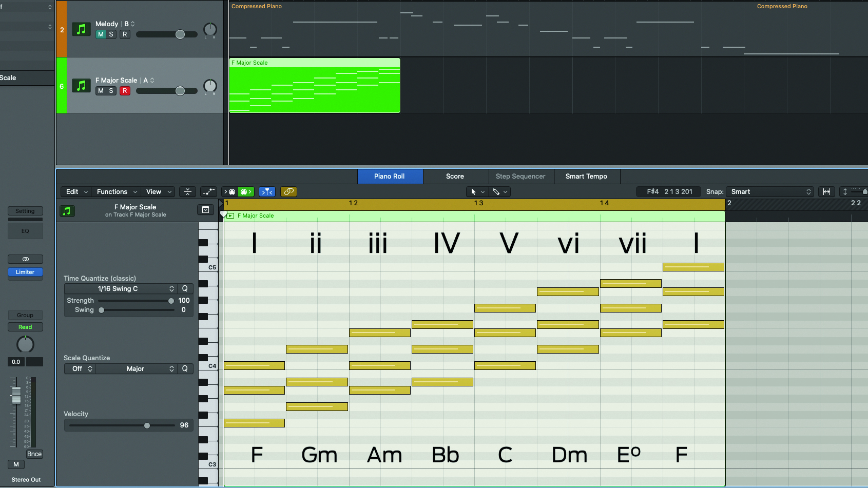Open the pointer tool menu
The image size is (868, 488).
477,191
